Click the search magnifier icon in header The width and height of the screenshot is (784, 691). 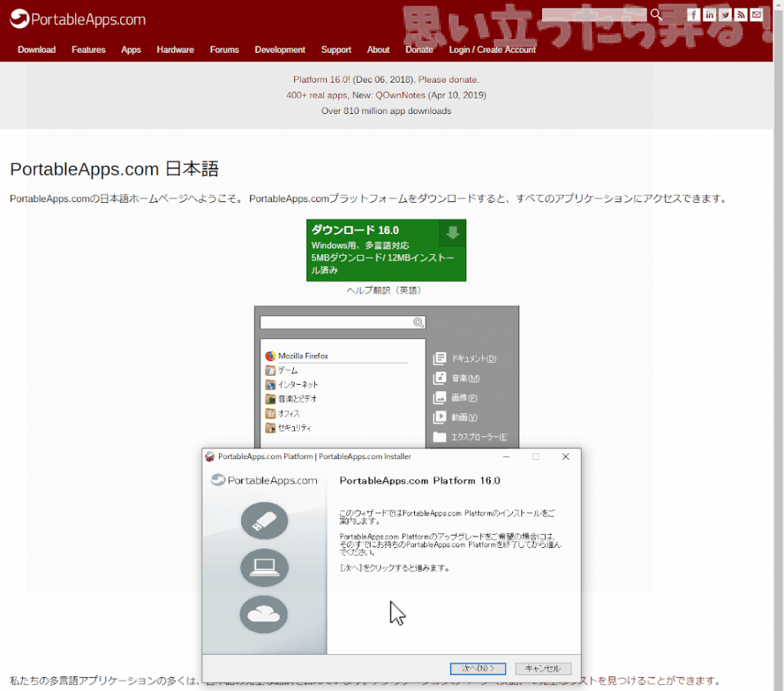pos(656,15)
